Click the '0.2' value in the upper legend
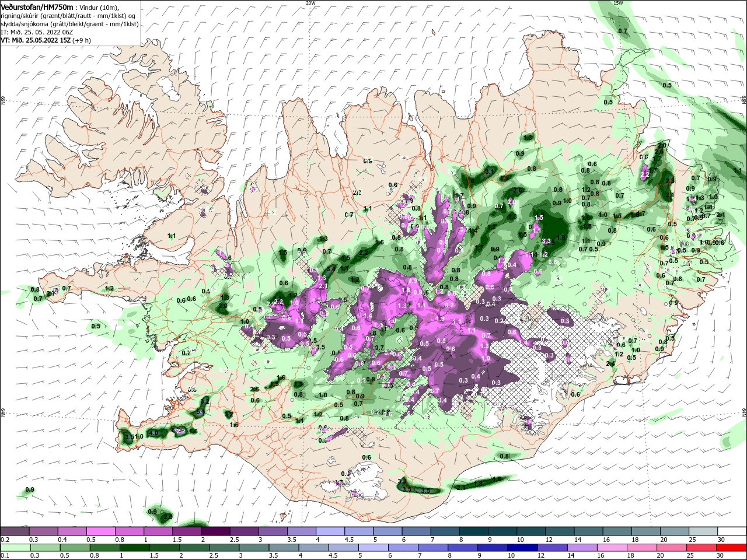This screenshot has height=560, width=747. 5,540
